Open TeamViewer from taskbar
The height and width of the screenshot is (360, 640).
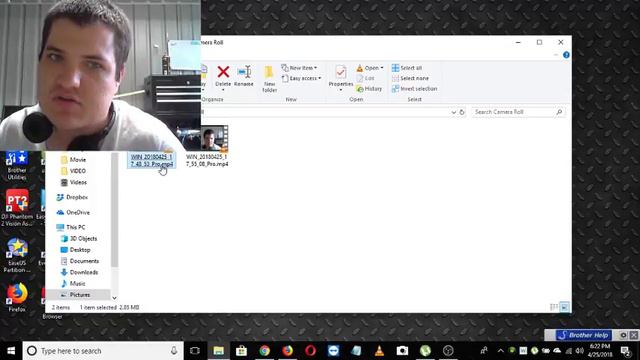(333, 351)
